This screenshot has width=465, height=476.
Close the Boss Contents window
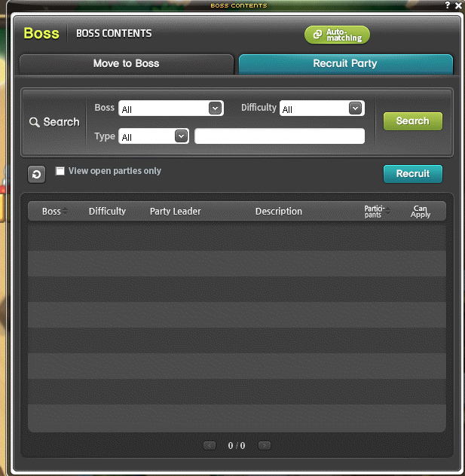coord(459,5)
